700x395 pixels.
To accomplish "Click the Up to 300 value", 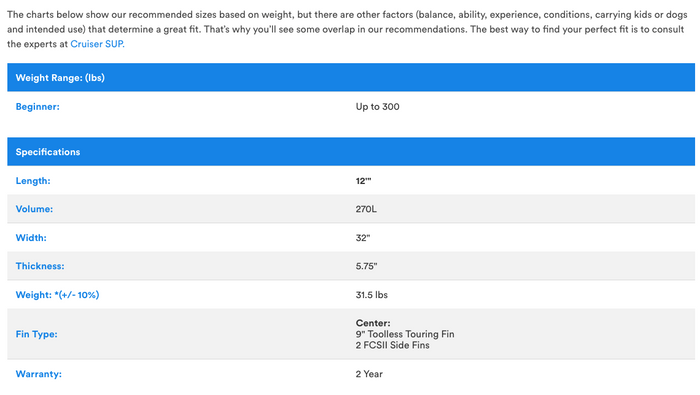I will click(377, 107).
